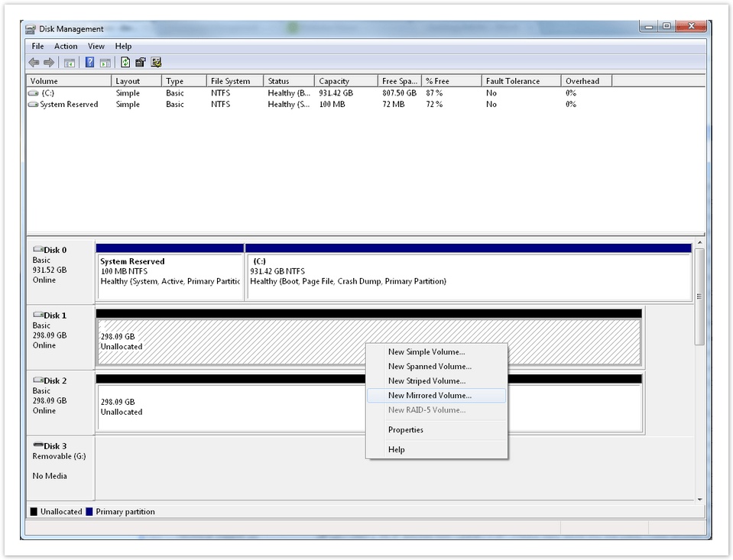Toggle the action pane toolbar icon
This screenshot has width=733, height=560.
point(105,63)
